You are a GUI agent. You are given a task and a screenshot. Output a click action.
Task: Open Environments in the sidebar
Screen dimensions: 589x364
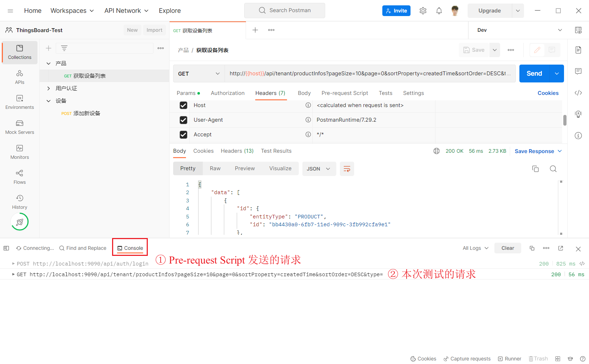[x=20, y=102]
